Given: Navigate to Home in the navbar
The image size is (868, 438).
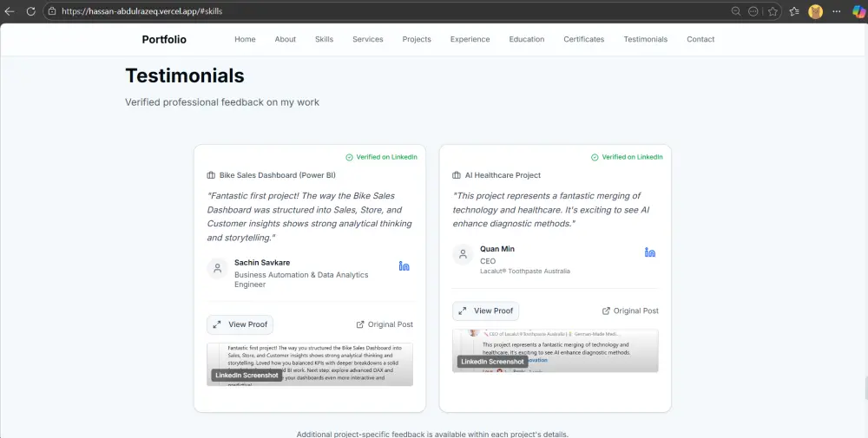Looking at the screenshot, I should [245, 39].
